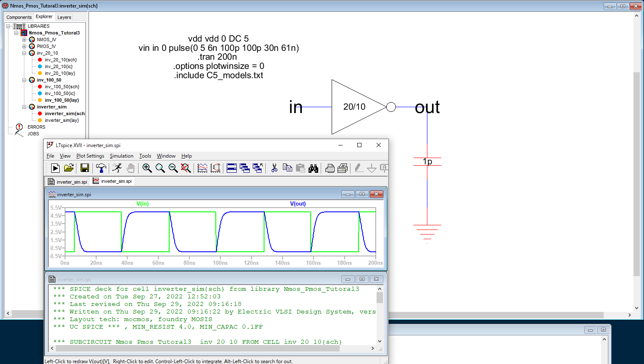Click the Cut scissors icon
644x364 pixels.
[x=275, y=168]
